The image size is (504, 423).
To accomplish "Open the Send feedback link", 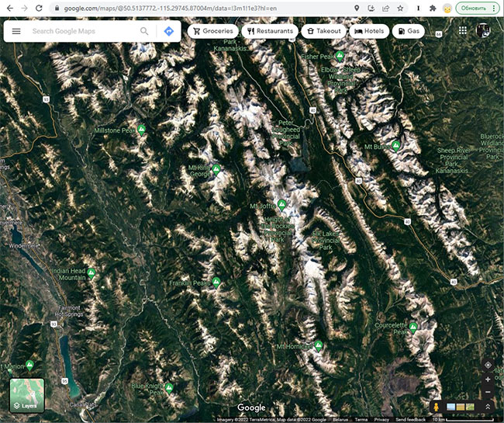I will point(410,419).
